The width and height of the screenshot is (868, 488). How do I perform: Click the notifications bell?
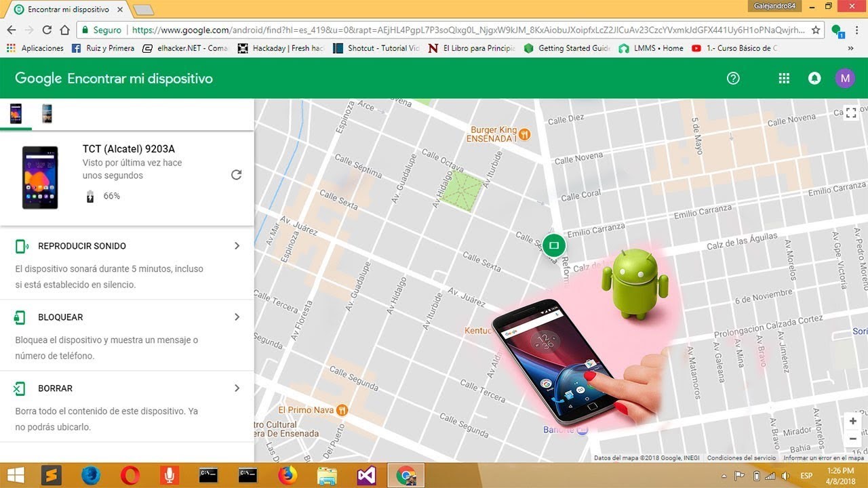(x=814, y=78)
